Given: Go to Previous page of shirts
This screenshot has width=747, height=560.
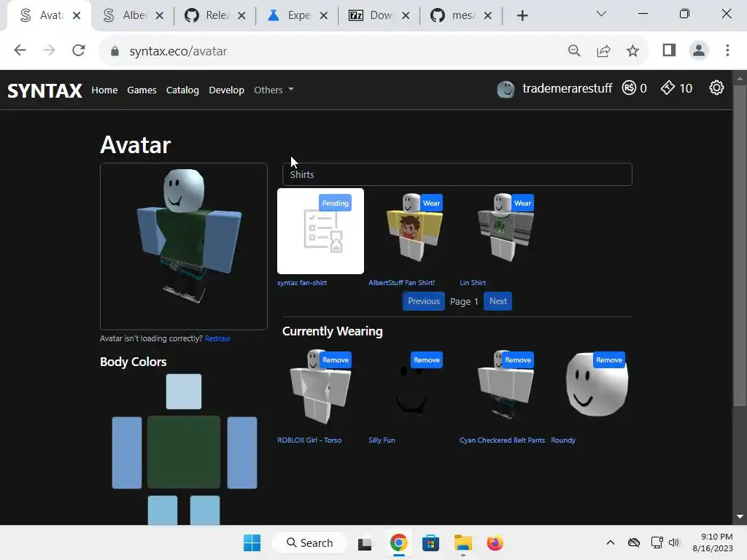Looking at the screenshot, I should coord(424,301).
